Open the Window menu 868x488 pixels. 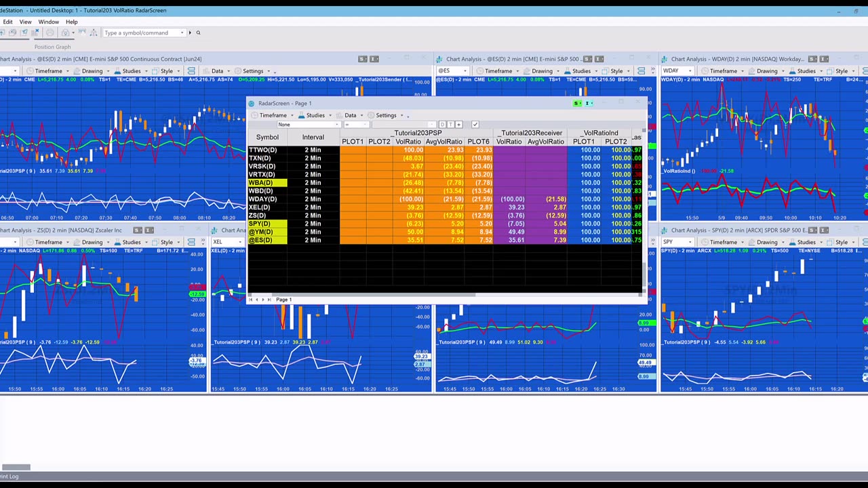pyautogui.click(x=48, y=22)
